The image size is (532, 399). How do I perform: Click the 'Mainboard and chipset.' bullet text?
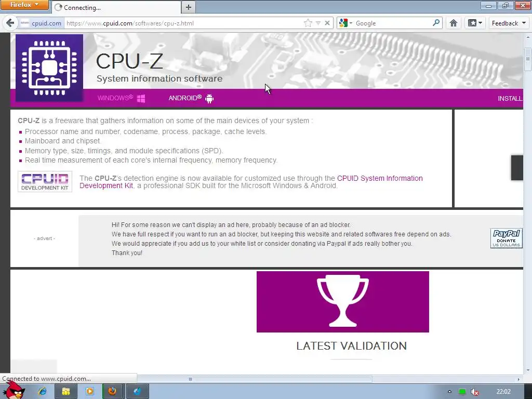click(63, 141)
